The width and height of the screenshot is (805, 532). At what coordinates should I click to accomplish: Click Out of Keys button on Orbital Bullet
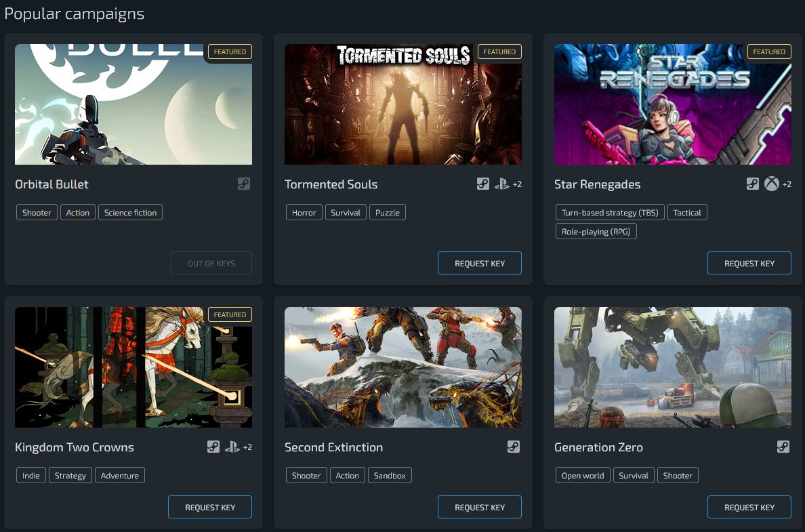211,263
